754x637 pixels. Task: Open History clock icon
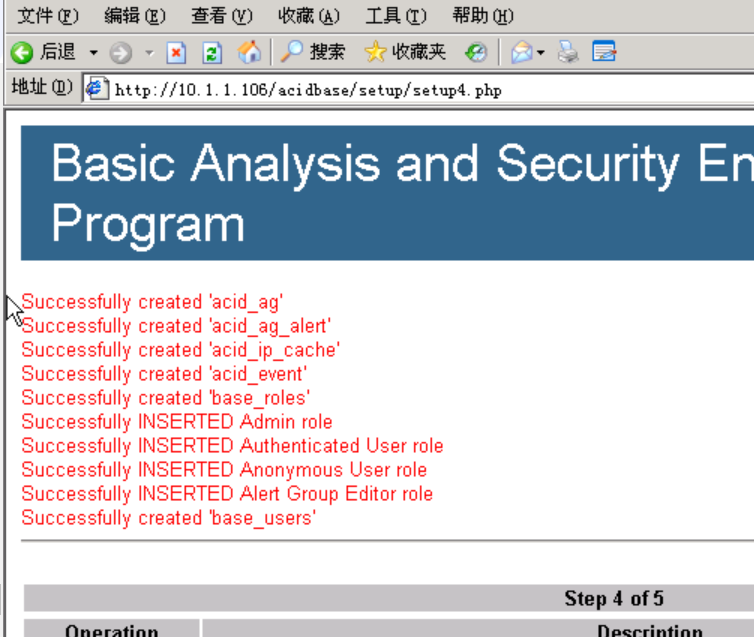tap(476, 52)
